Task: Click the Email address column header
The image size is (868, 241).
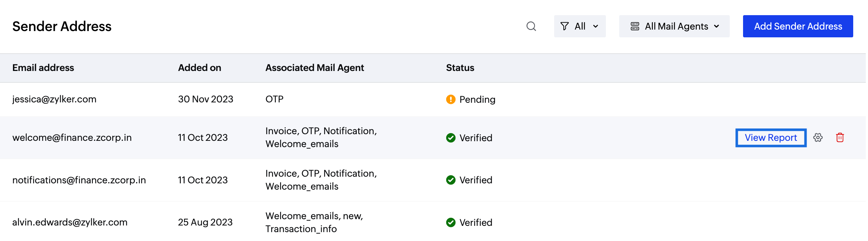Action: click(x=43, y=68)
